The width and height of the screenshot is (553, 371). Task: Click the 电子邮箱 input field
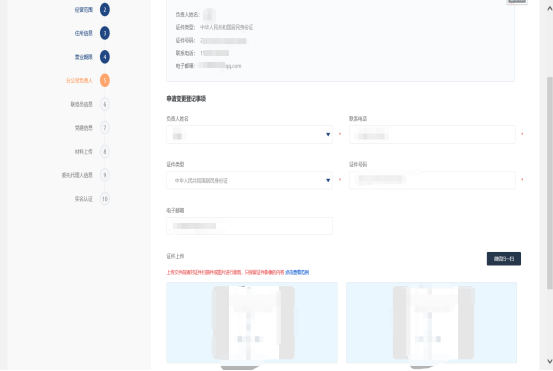(249, 226)
